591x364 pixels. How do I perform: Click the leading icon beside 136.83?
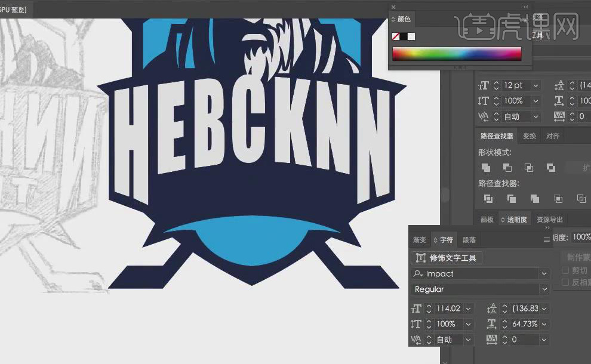tap(492, 309)
